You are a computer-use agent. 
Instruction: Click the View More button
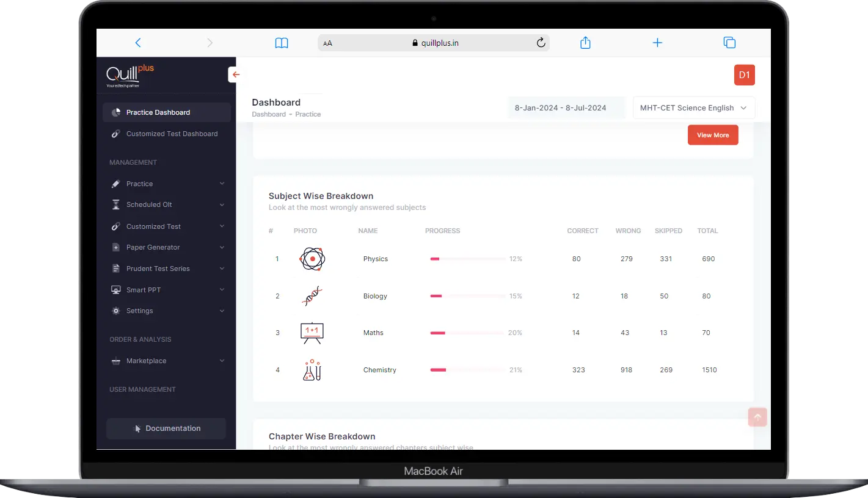(713, 135)
